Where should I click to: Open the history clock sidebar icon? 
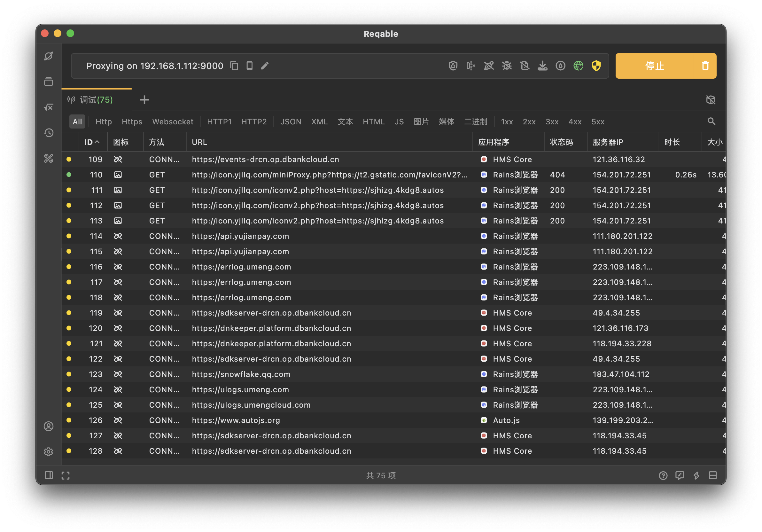click(x=49, y=133)
